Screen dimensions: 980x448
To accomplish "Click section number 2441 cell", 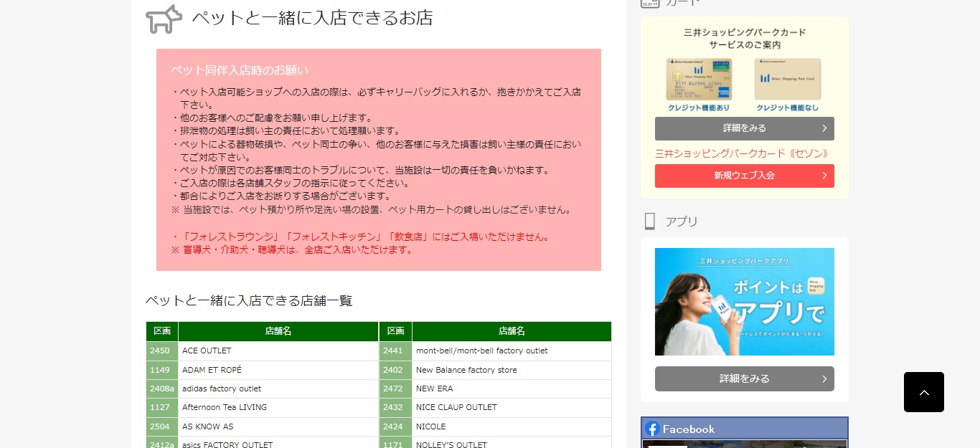I will point(395,351).
